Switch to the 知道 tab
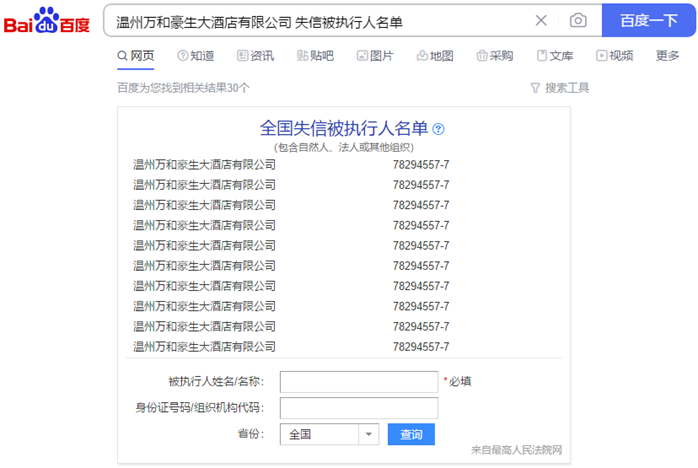The image size is (698, 468). tap(195, 56)
